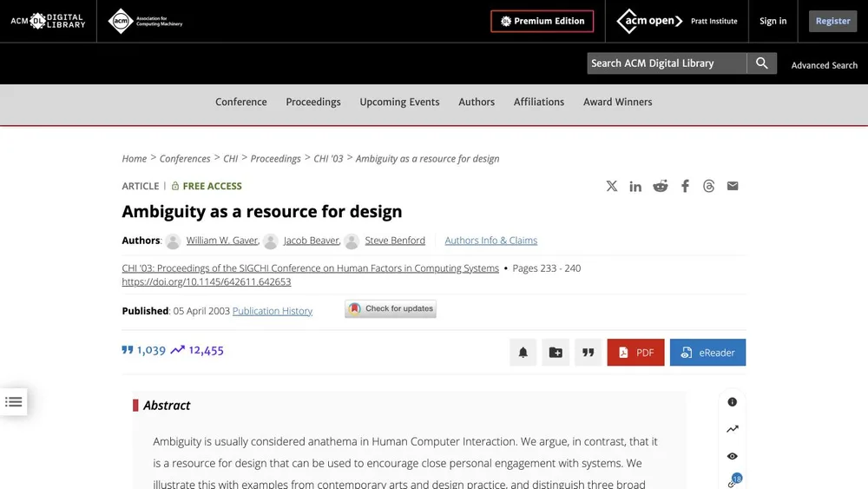Click the references icon with 18 badge

click(x=734, y=480)
